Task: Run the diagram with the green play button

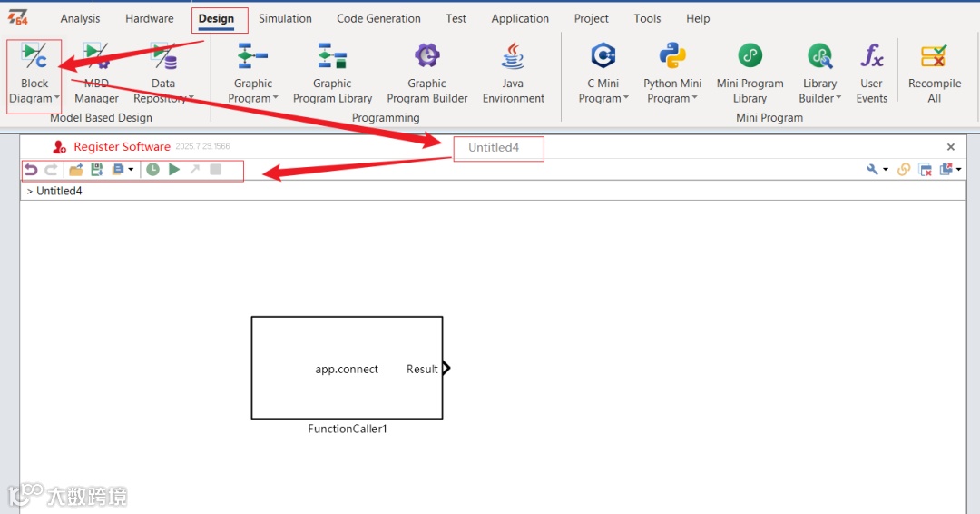Action: [173, 170]
